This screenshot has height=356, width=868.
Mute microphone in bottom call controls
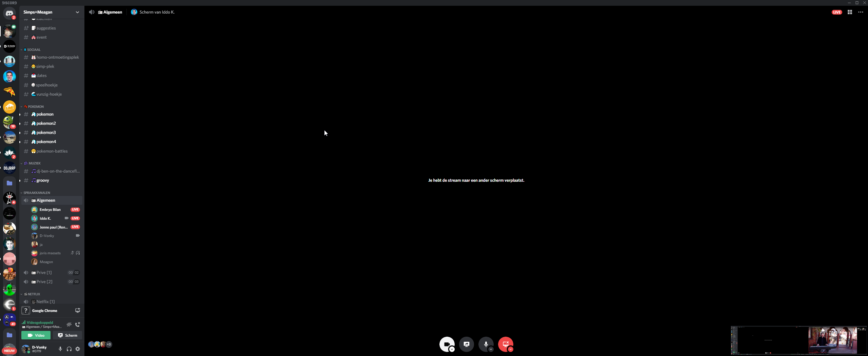486,344
